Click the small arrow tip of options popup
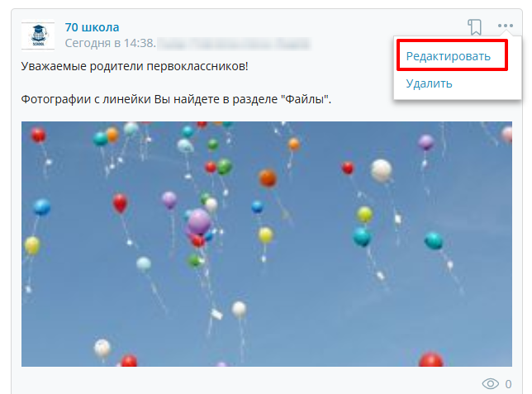The width and height of the screenshot is (532, 394). [506, 33]
